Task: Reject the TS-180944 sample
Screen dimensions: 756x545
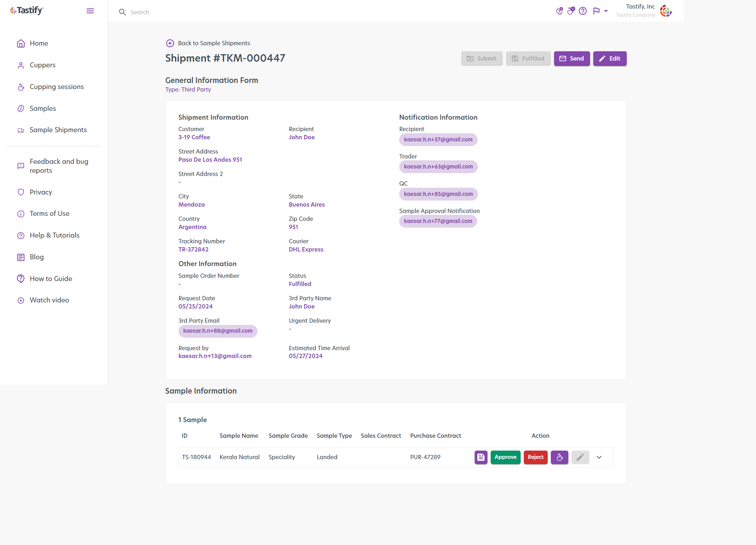Action: 536,457
